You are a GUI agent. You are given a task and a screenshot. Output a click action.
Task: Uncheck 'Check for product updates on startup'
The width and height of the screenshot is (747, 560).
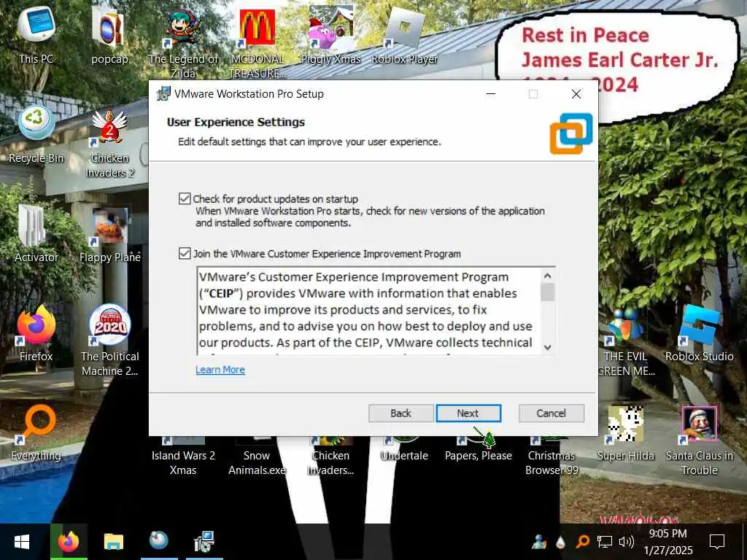coord(185,198)
